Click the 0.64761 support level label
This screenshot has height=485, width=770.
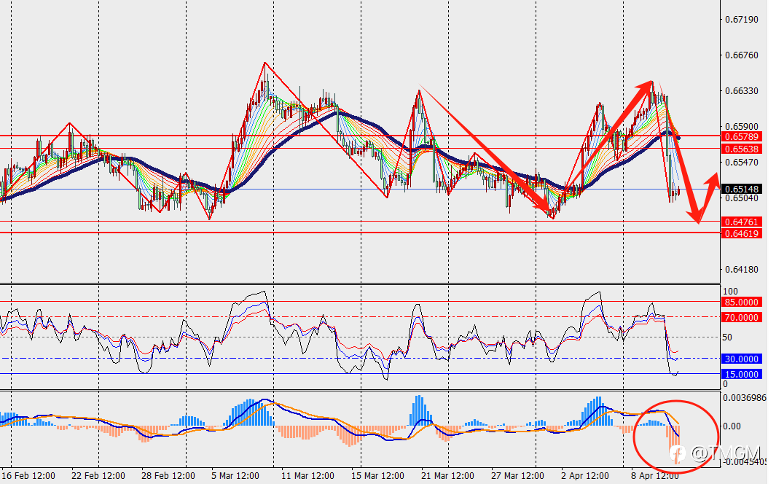[742, 222]
